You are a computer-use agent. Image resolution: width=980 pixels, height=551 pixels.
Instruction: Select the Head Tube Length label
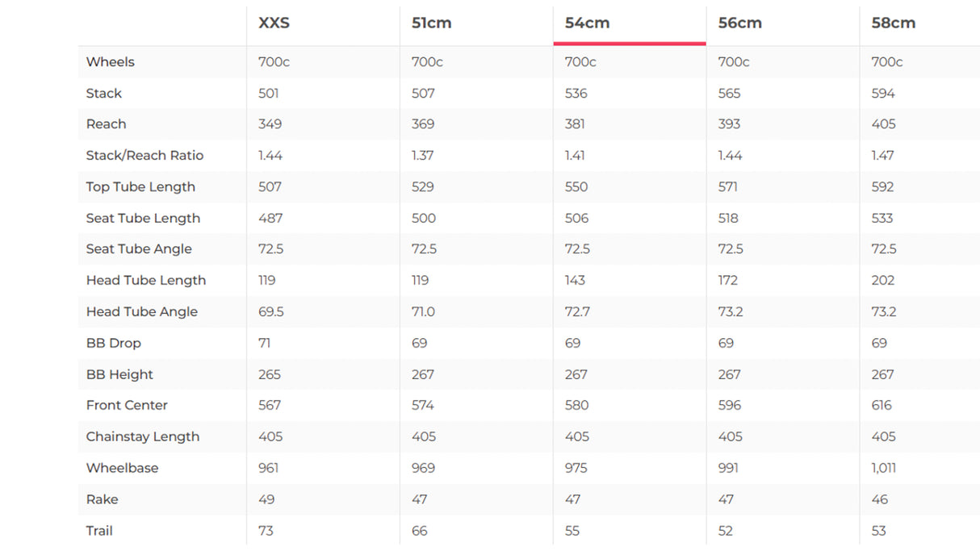tap(146, 281)
